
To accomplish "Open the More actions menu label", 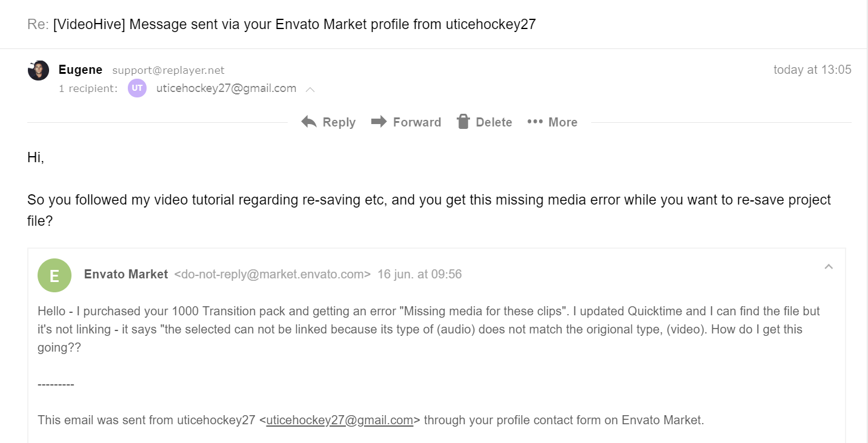I will [x=563, y=122].
